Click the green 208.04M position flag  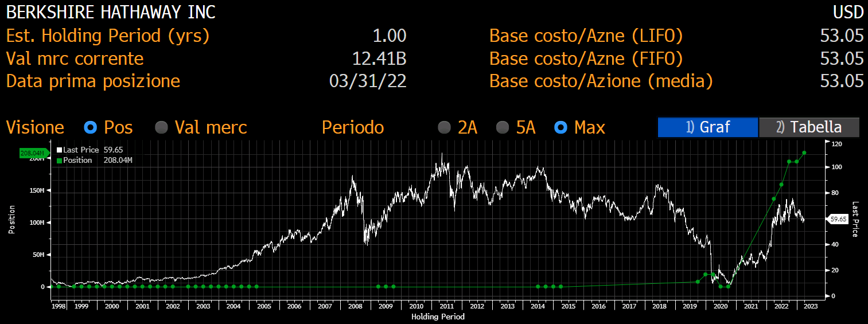pyautogui.click(x=34, y=153)
